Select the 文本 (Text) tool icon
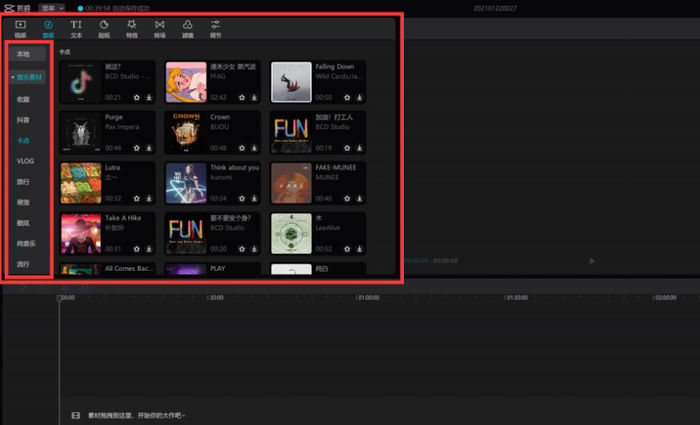The image size is (700, 425). 76,27
